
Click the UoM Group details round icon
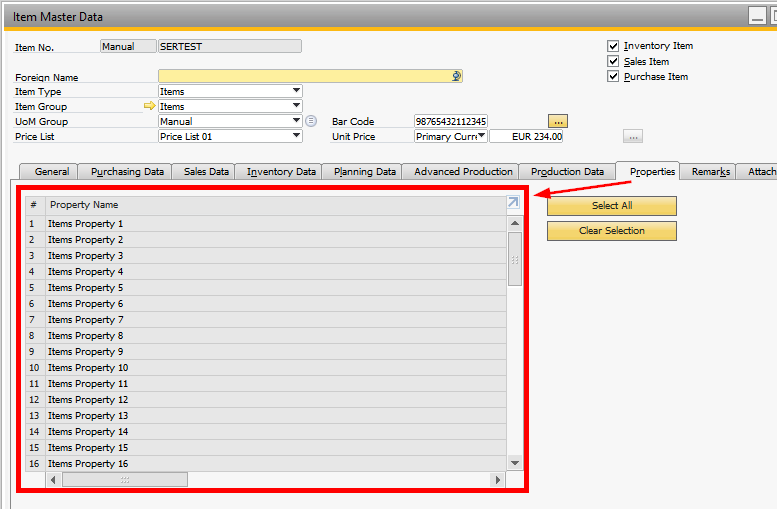click(311, 121)
